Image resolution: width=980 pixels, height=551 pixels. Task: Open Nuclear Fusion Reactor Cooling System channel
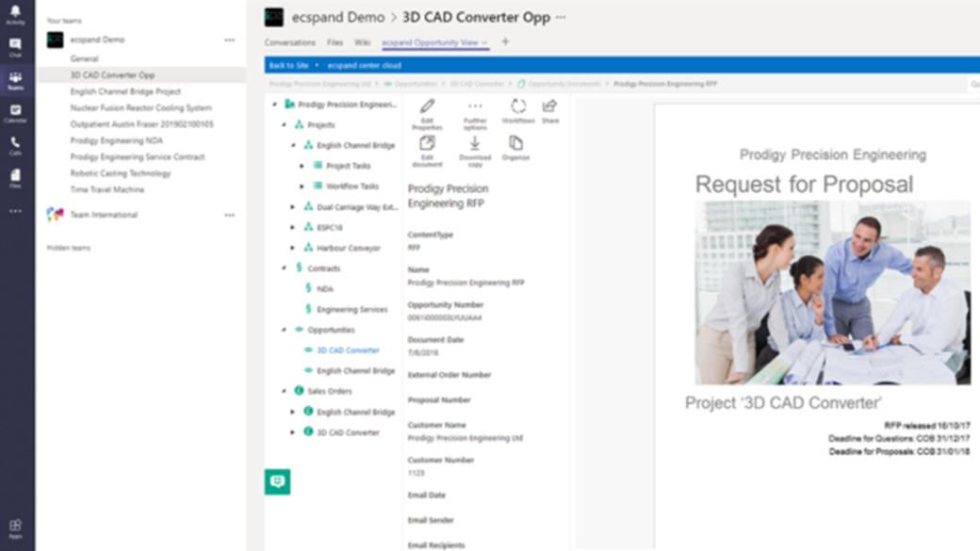(x=141, y=108)
